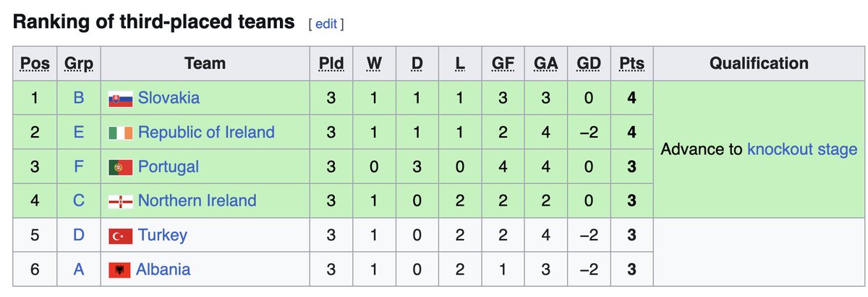Open the Albania team link

163,269
